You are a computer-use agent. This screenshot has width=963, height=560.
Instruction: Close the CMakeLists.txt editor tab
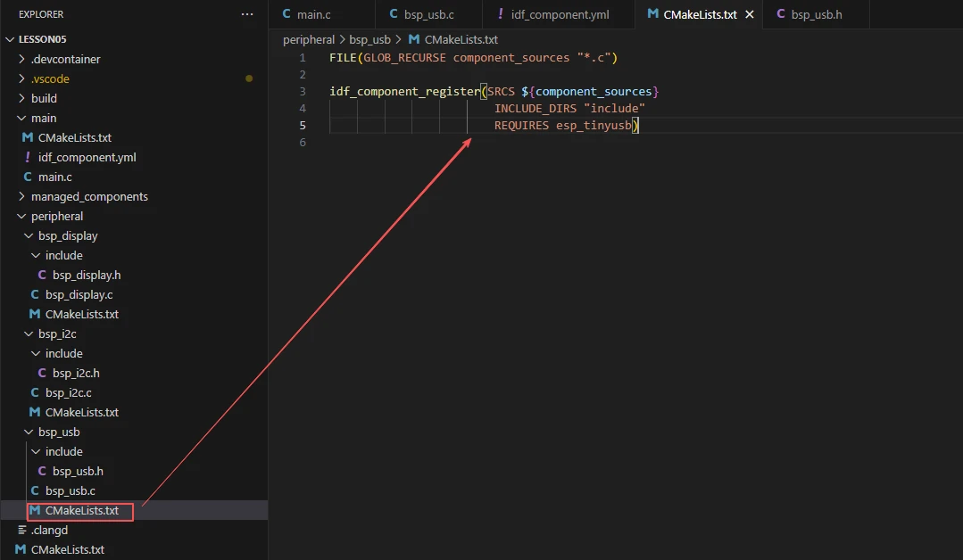tap(749, 14)
